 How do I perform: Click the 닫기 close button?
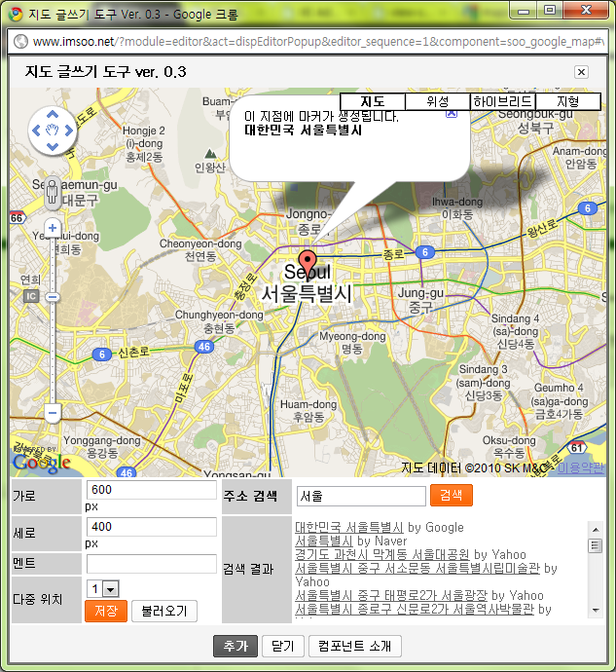pos(283,646)
